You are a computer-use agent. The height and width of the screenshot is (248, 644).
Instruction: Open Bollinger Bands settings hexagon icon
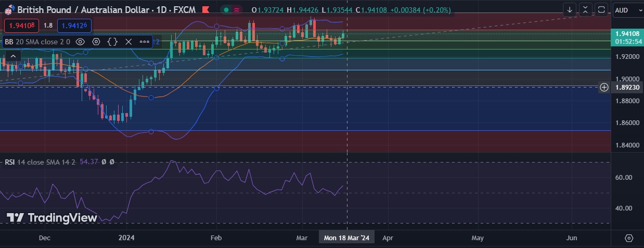[x=96, y=42]
